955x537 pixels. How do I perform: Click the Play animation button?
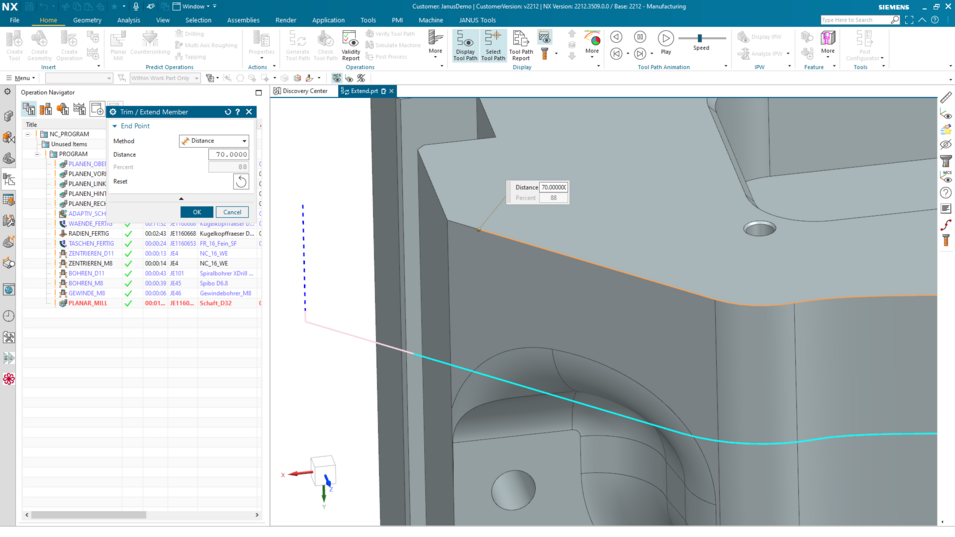pos(666,42)
